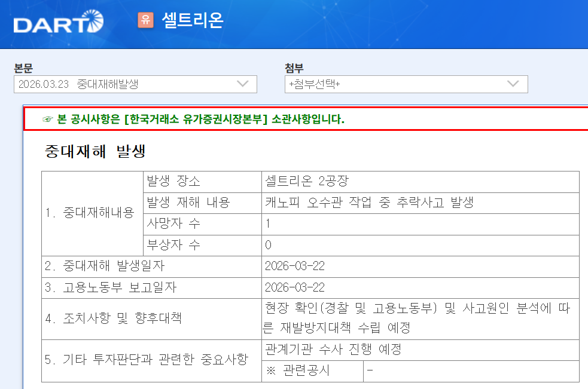Open the 첨부 attachment selection dropdown
The height and width of the screenshot is (389, 588).
point(406,84)
